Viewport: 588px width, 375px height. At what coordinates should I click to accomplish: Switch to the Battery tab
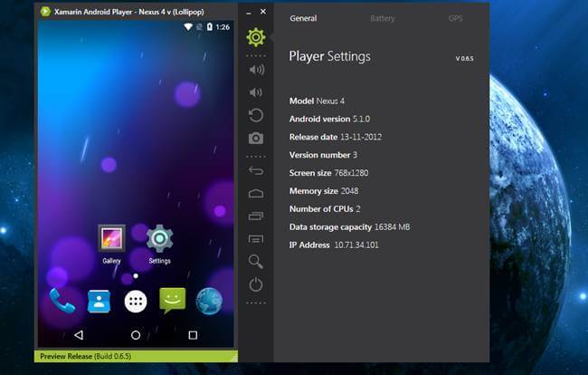coord(383,18)
